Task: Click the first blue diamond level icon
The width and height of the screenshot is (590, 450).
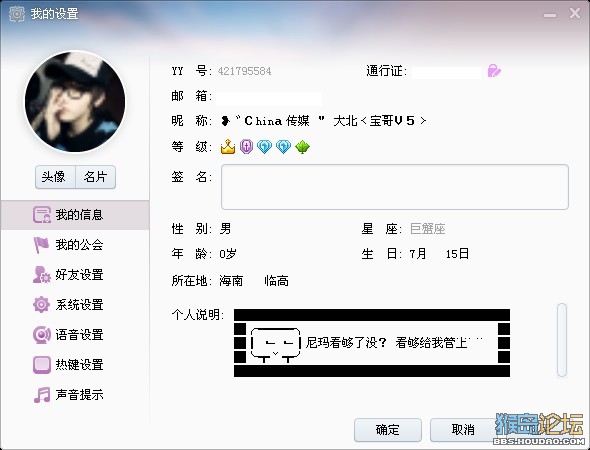Action: [265, 146]
